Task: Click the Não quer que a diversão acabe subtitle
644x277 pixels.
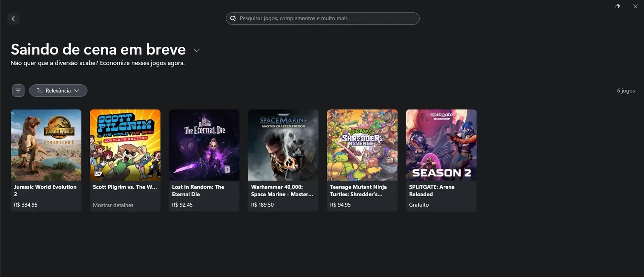Action: pyautogui.click(x=97, y=63)
